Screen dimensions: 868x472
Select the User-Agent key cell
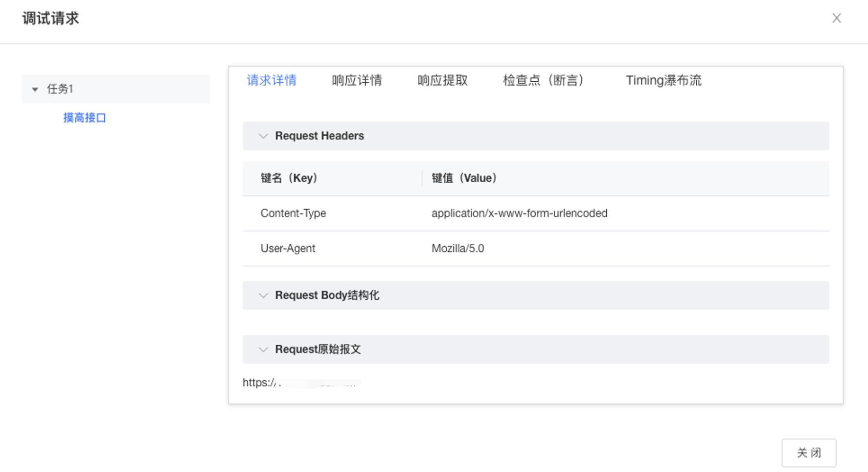coord(288,249)
